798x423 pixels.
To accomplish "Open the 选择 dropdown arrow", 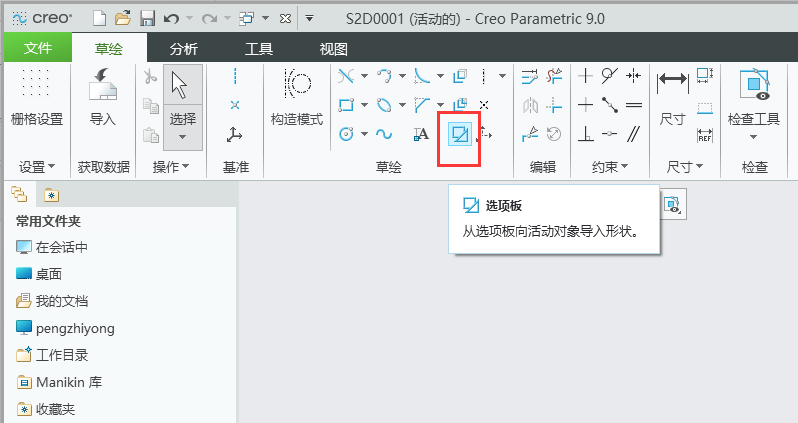I will tap(183, 137).
